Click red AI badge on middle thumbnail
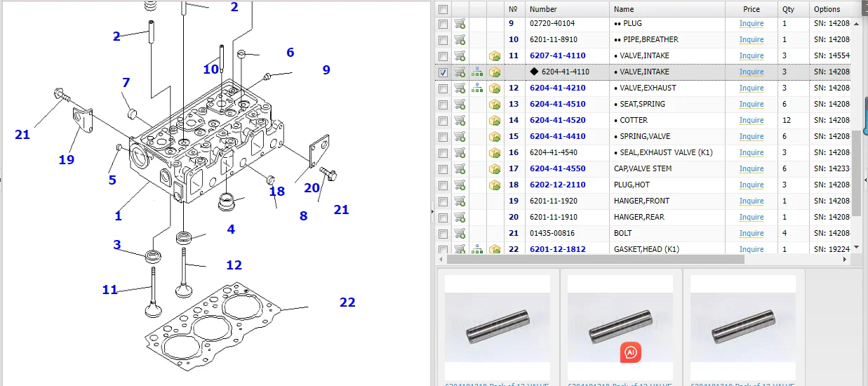The image size is (868, 386). click(630, 352)
